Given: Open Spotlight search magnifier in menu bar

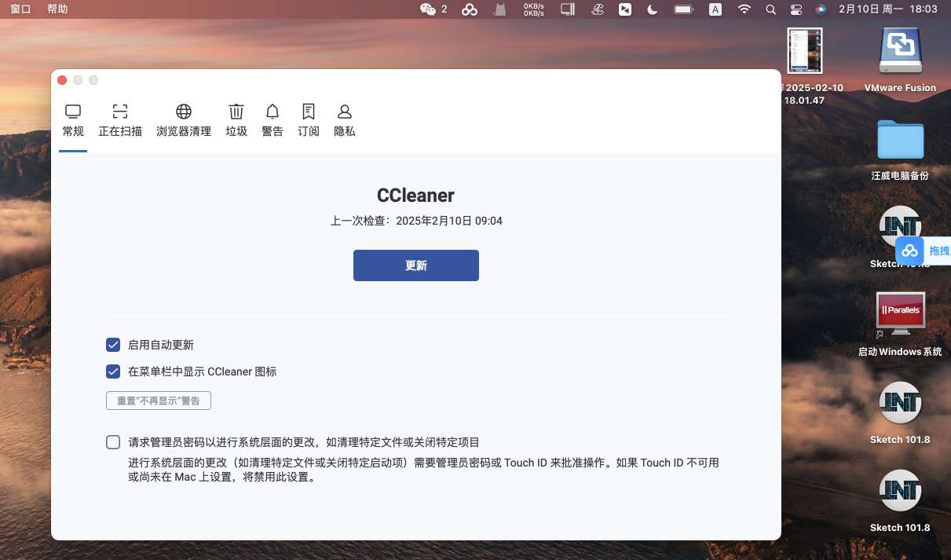Looking at the screenshot, I should pos(770,9).
